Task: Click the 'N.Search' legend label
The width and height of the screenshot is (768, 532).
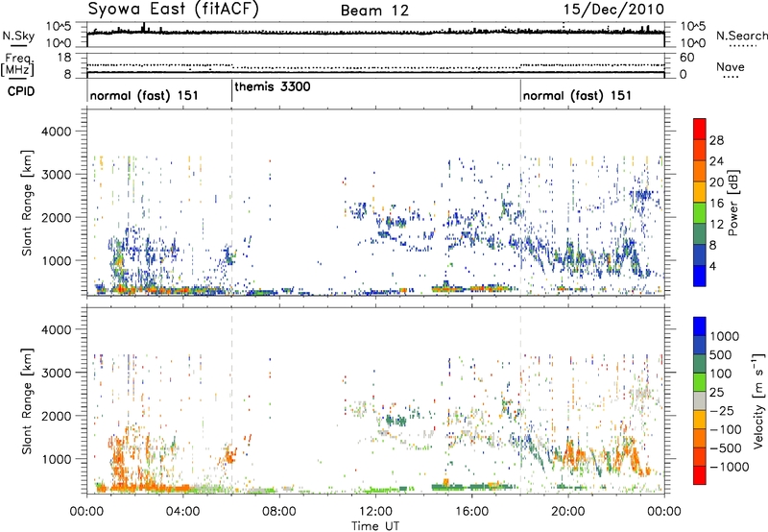Action: click(741, 36)
